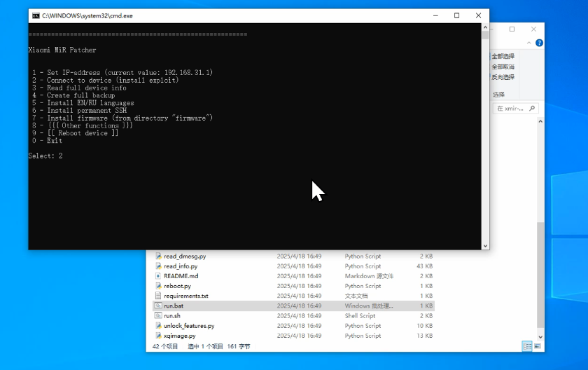
Task: Click '10 KB' size of unlock_features.py
Action: 424,326
